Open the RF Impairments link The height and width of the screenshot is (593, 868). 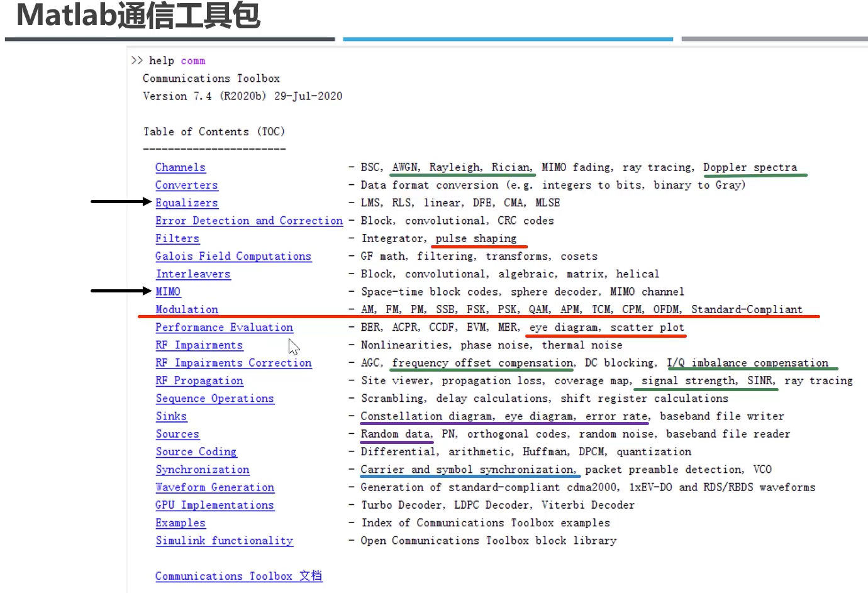199,345
